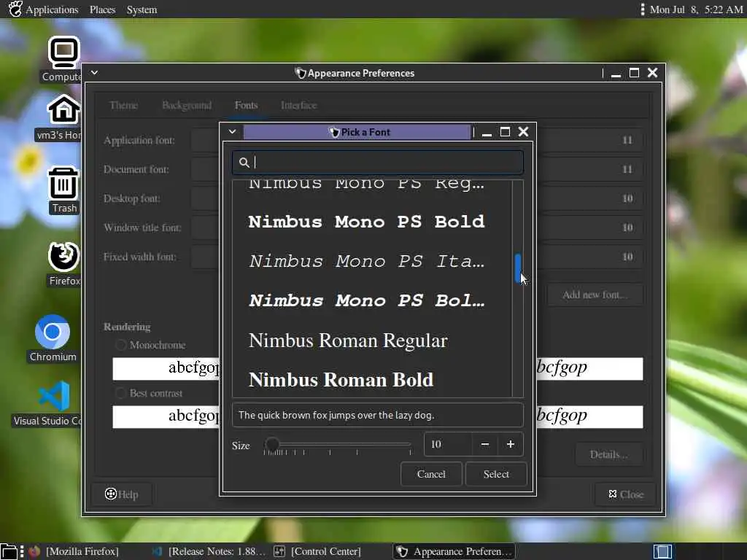This screenshot has height=560, width=747.
Task: Click the font preview text field
Action: pyautogui.click(x=378, y=415)
